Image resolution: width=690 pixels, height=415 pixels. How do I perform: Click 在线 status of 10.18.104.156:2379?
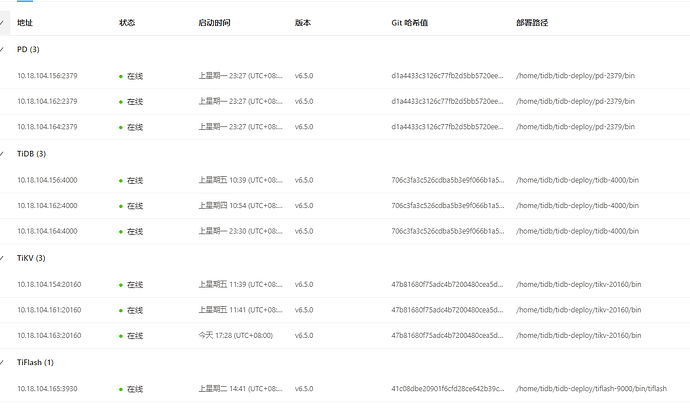click(131, 76)
